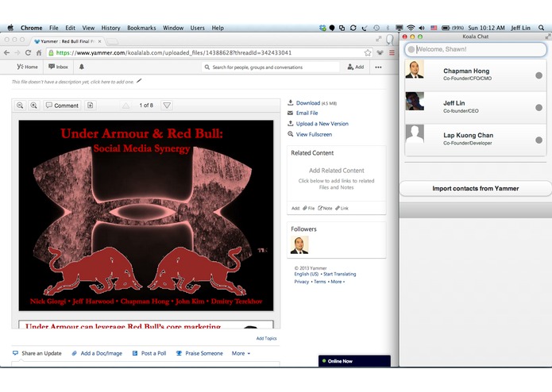Open Terms link

[319, 282]
